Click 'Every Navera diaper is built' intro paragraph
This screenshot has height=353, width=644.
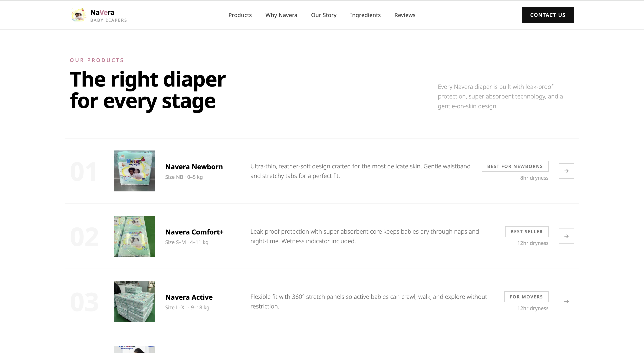point(500,97)
